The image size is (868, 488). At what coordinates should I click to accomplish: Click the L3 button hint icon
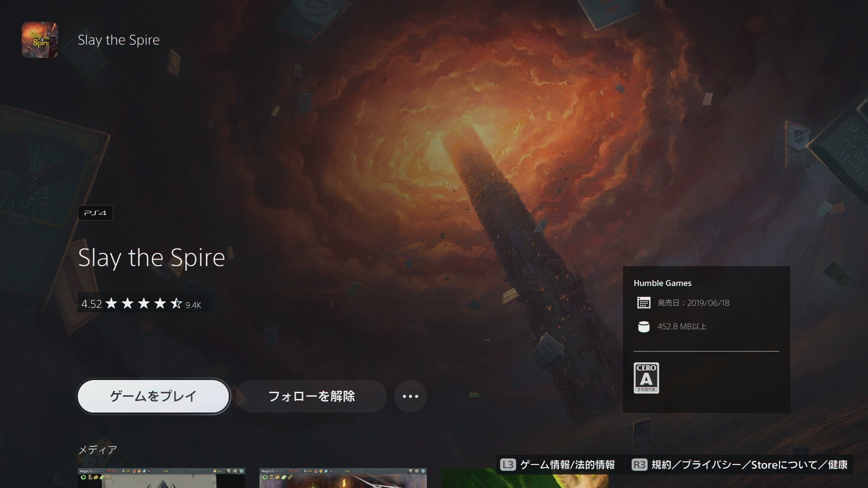(508, 465)
